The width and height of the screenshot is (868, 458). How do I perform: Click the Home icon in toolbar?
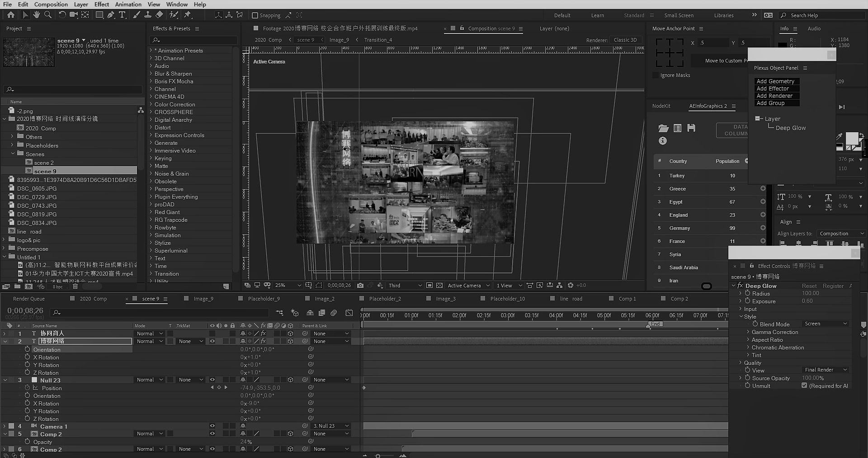coord(11,15)
